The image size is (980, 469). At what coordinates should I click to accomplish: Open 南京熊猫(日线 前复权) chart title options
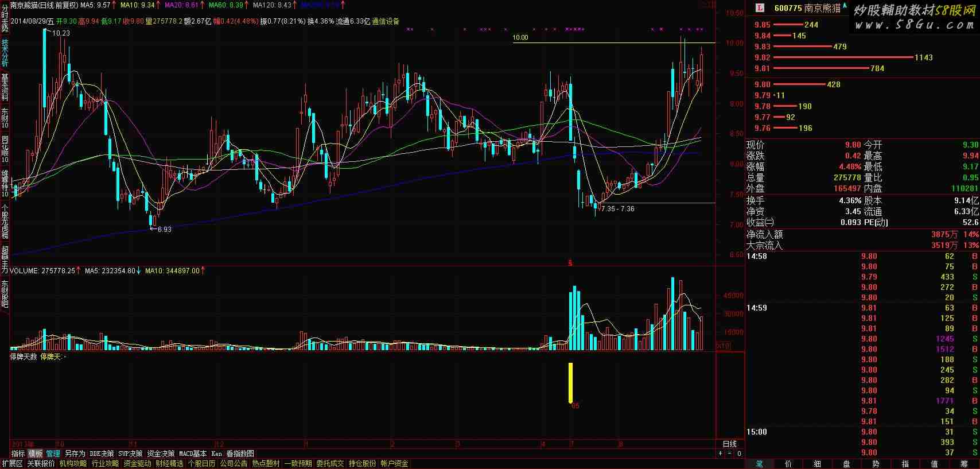click(x=44, y=5)
